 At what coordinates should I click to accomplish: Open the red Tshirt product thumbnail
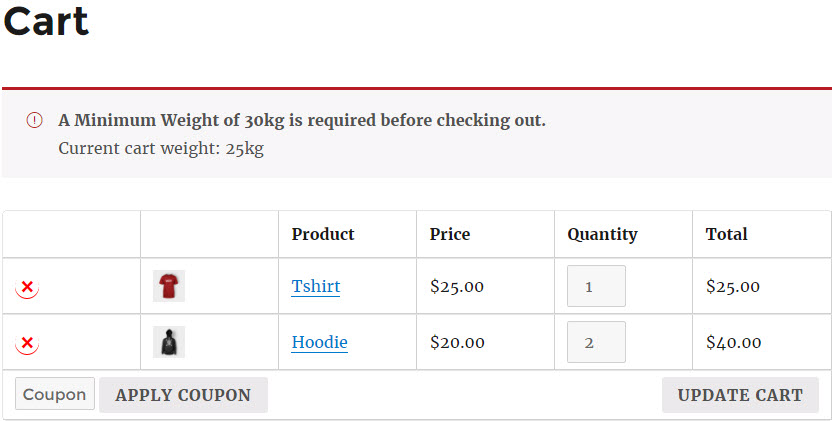(x=169, y=286)
